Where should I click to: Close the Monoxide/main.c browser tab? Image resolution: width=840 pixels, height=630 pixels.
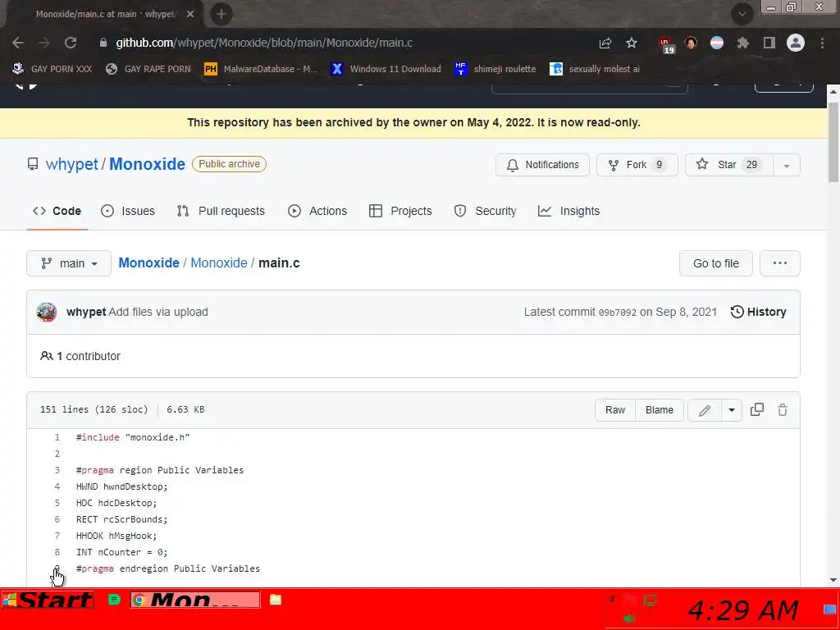(x=190, y=14)
